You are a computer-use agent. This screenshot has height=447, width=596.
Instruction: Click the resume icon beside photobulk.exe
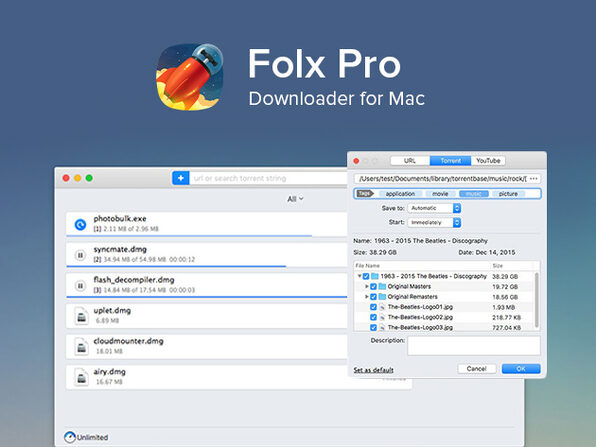[80, 225]
